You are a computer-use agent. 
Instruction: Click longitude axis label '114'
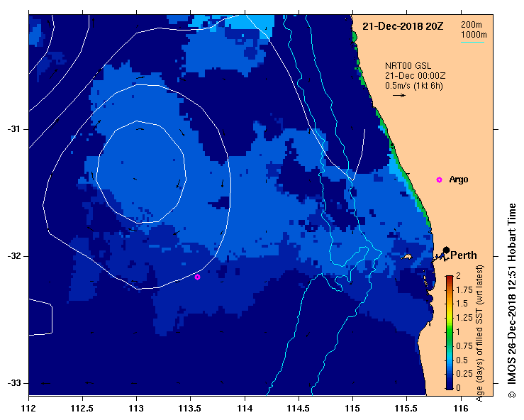[245, 409]
